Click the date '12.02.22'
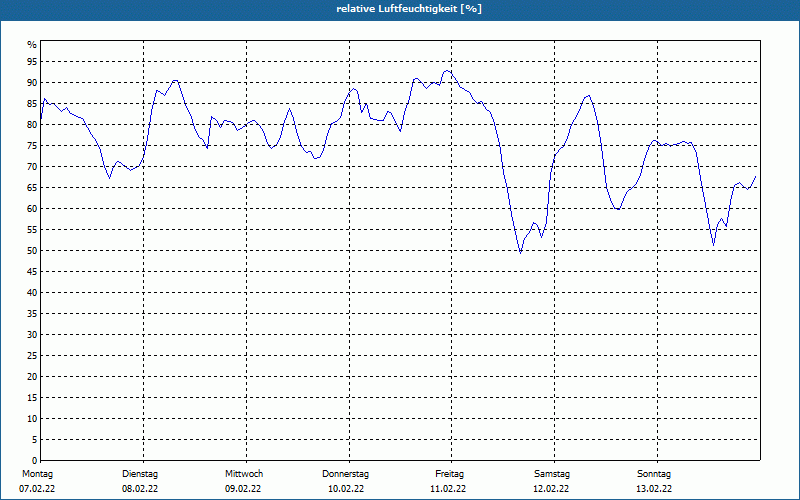 point(551,489)
